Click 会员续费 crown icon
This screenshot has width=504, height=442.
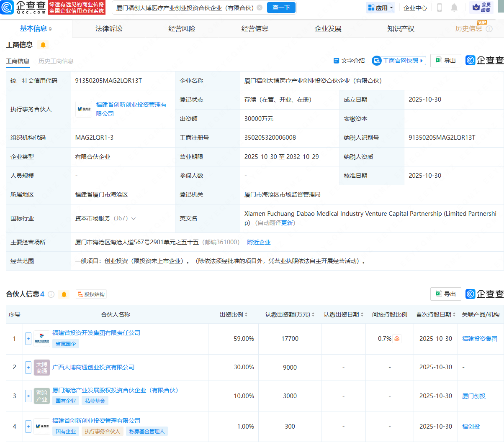[481, 8]
